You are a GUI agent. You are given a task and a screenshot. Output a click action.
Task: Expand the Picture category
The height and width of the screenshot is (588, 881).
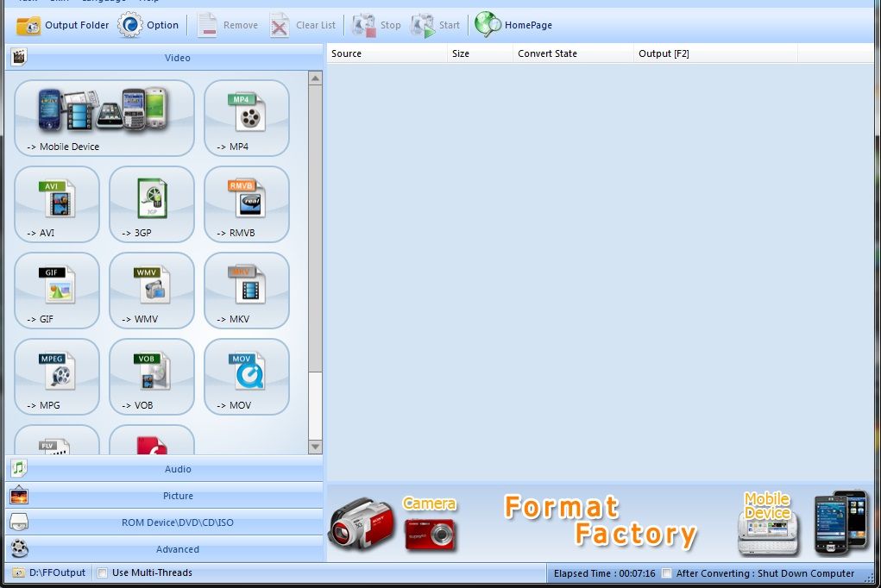click(x=164, y=496)
